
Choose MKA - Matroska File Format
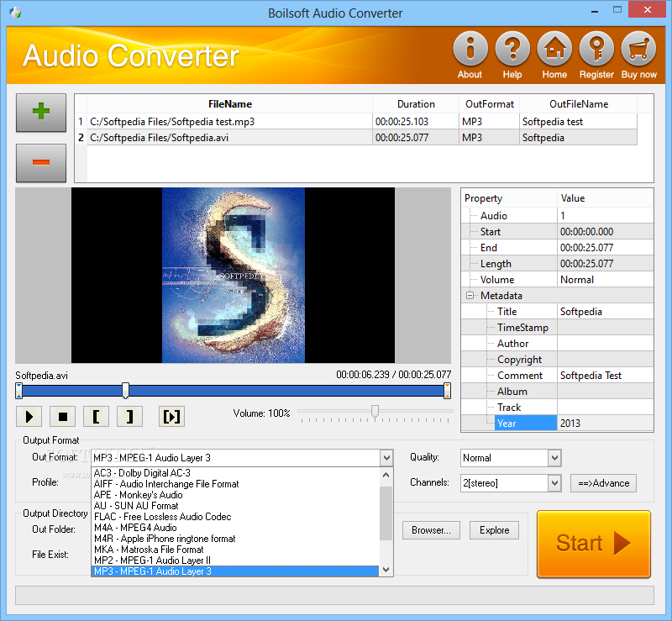click(235, 550)
